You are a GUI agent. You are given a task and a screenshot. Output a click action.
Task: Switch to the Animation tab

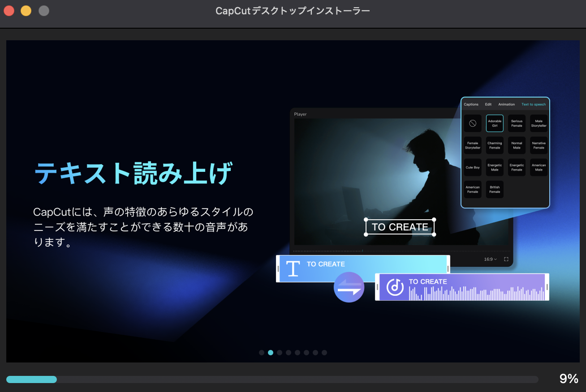(x=507, y=104)
